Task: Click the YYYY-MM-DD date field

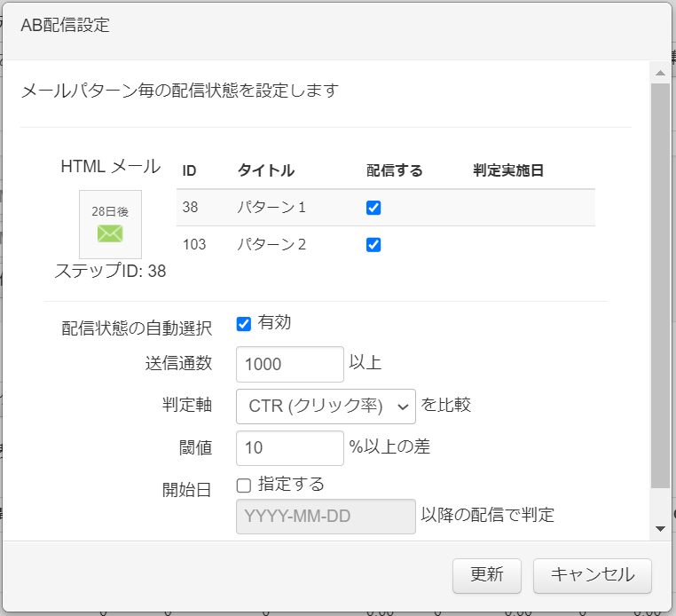Action: coord(326,517)
